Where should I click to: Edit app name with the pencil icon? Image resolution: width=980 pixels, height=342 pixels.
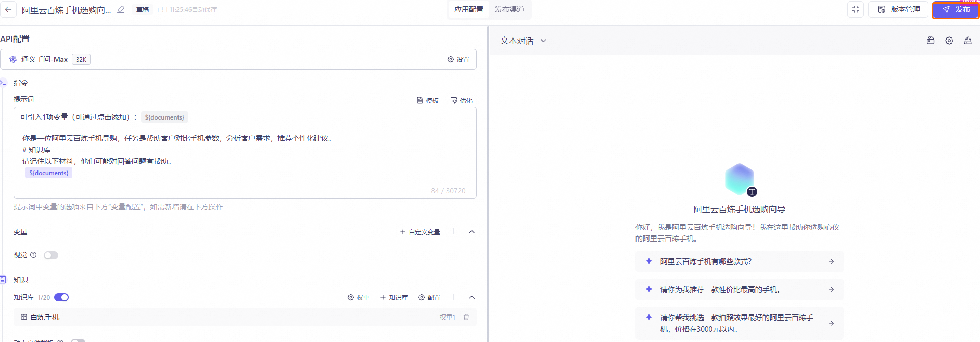point(121,9)
